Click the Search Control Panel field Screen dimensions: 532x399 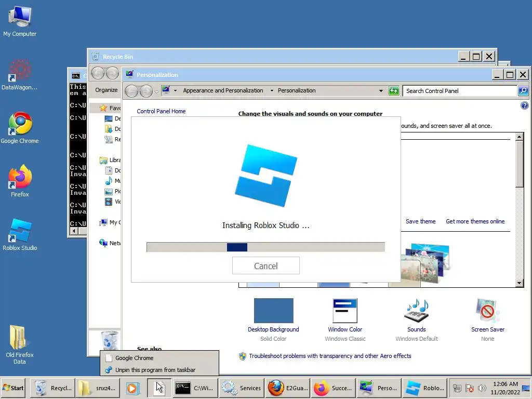click(460, 91)
